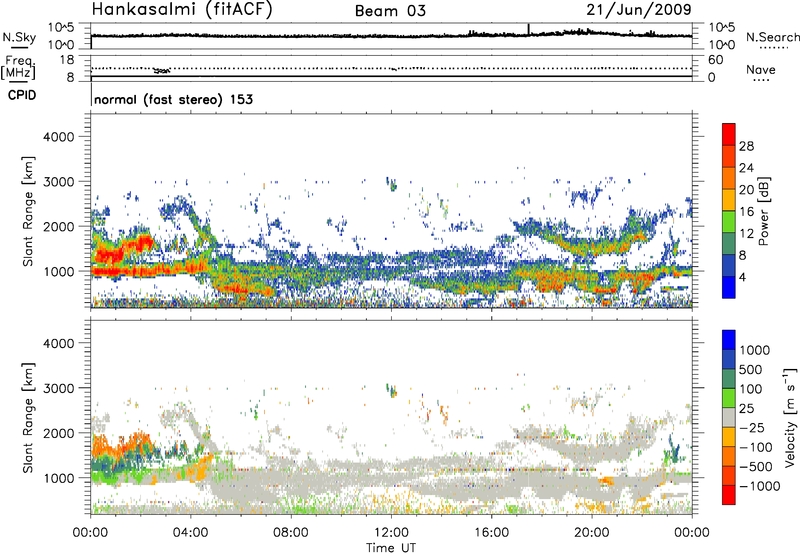Click the "Nave" legend label

pyautogui.click(x=761, y=69)
